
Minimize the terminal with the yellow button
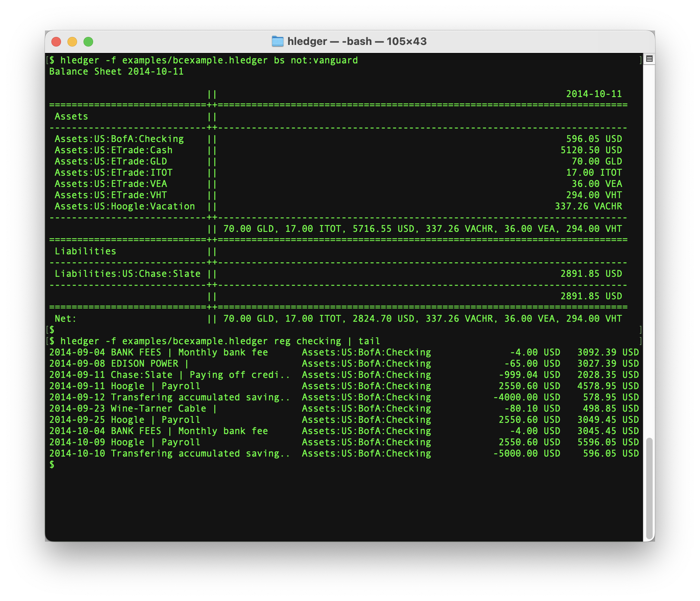(x=72, y=42)
